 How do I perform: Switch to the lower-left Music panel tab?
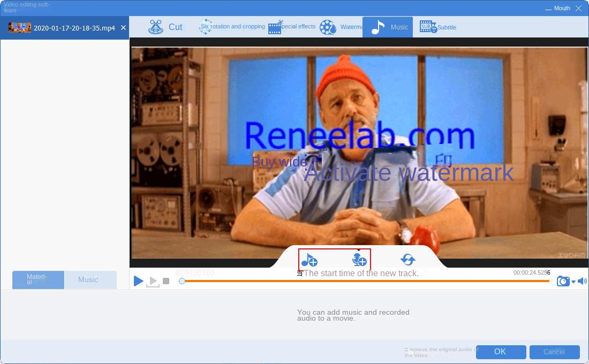(90, 280)
